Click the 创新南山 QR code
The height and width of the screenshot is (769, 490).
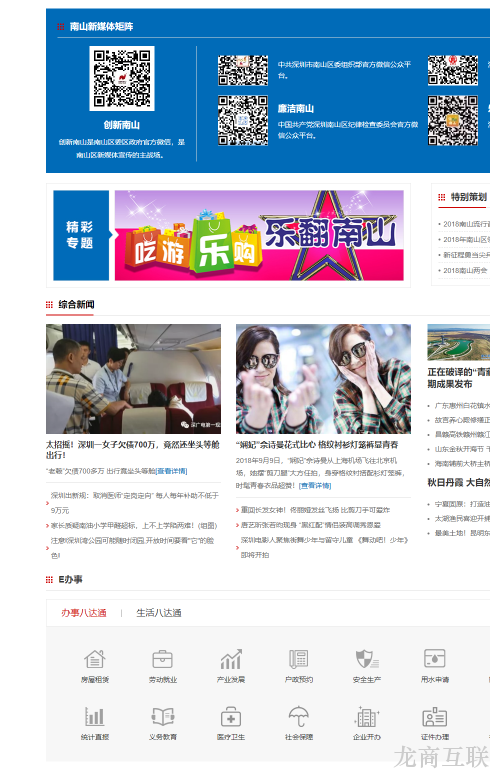pyautogui.click(x=122, y=78)
